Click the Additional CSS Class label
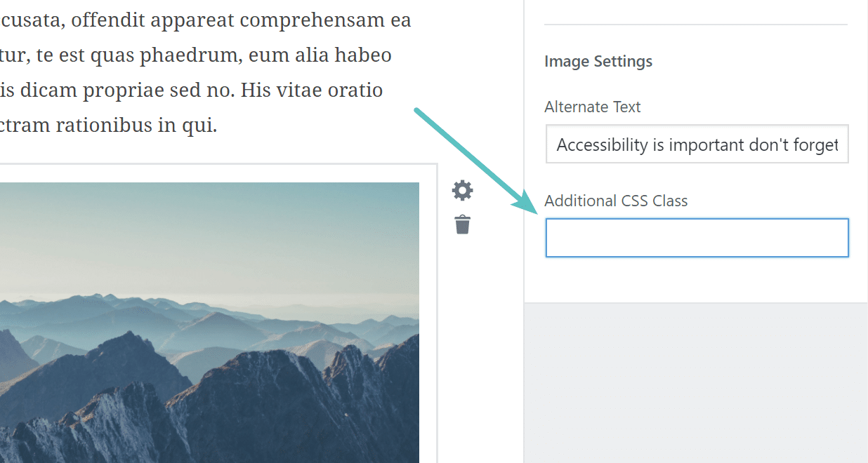 point(616,201)
